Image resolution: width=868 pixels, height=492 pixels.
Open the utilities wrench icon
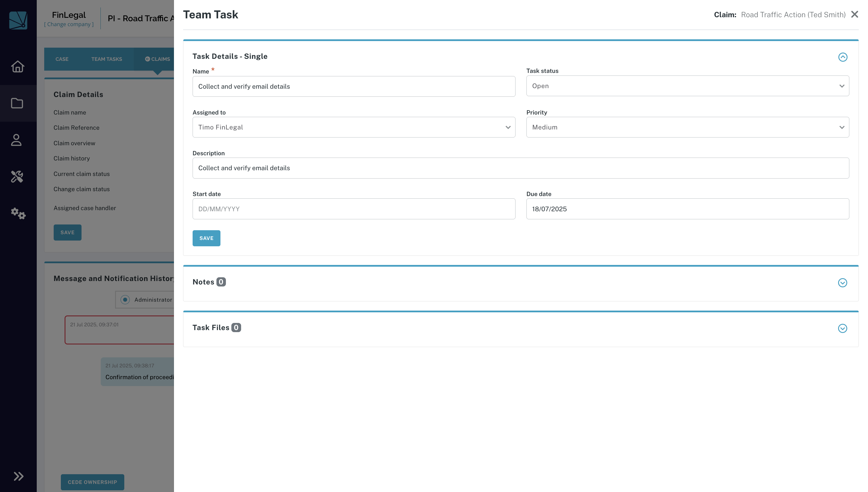point(18,177)
